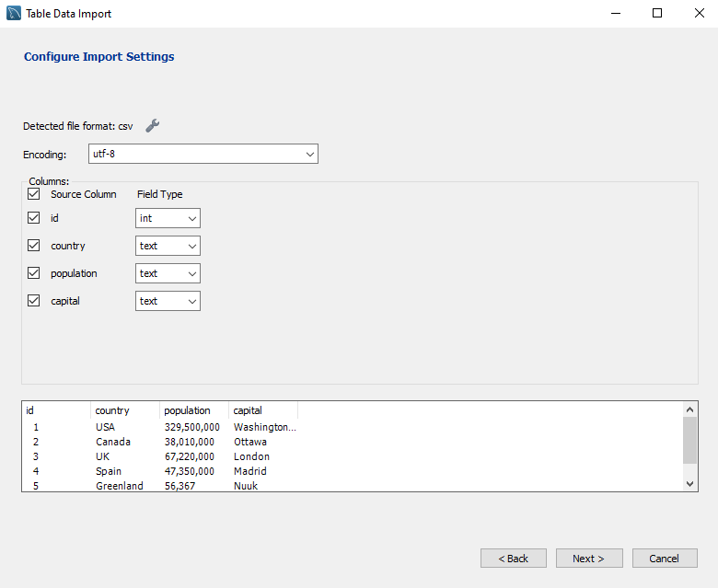Go to the Next step

pos(589,559)
